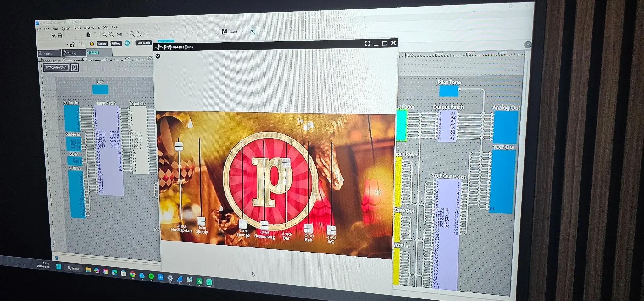Image resolution: width=644 pixels, height=301 pixels.
Task: Click the Musikspelare fader knob
Action: click(179, 146)
